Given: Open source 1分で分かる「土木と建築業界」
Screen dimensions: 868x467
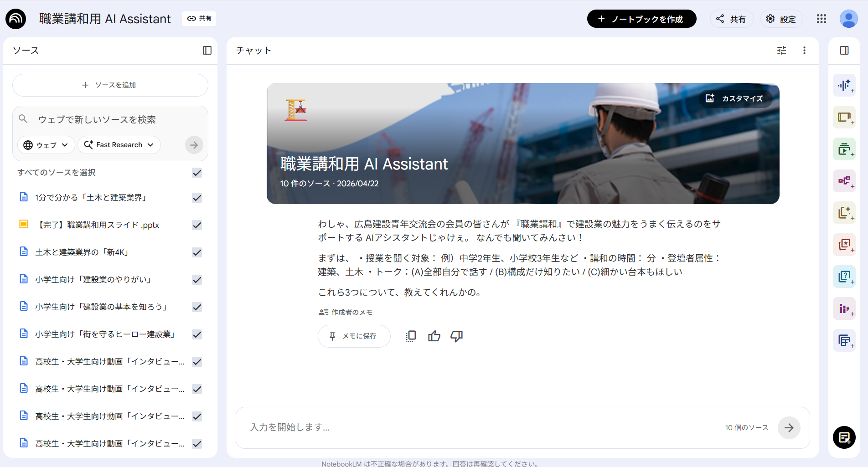Looking at the screenshot, I should point(91,198).
